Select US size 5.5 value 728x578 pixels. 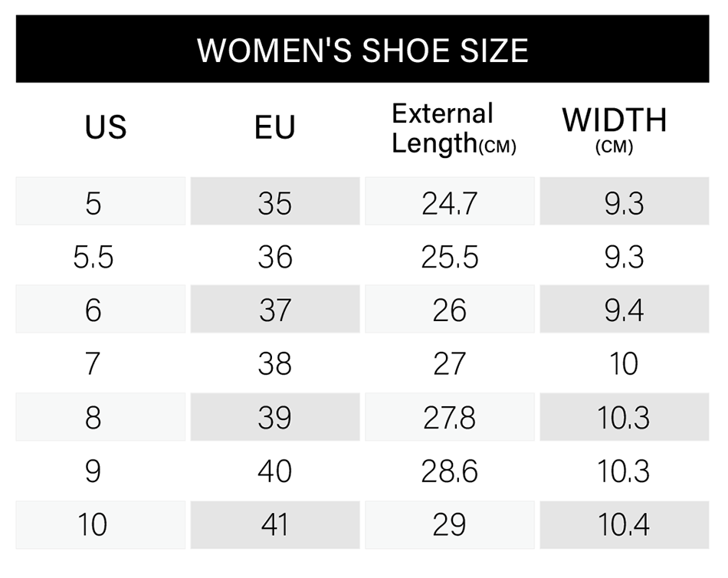(93, 257)
